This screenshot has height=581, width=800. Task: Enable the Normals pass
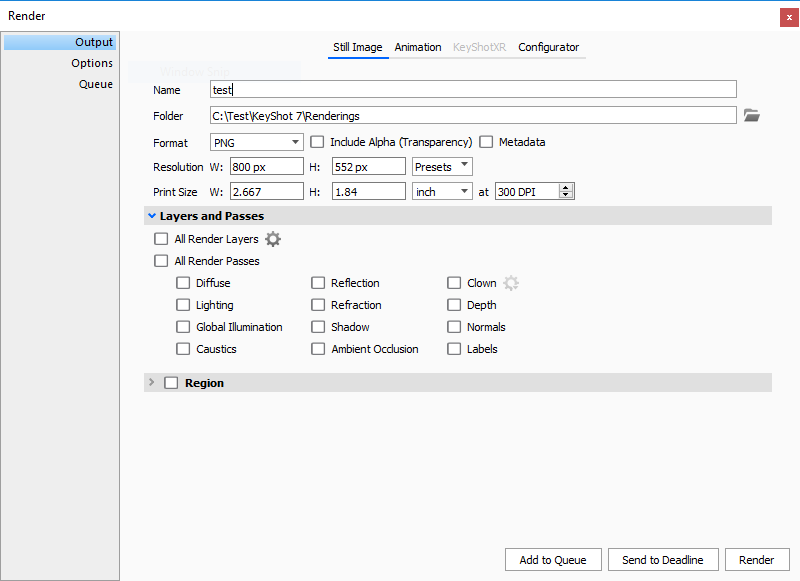pyautogui.click(x=454, y=326)
